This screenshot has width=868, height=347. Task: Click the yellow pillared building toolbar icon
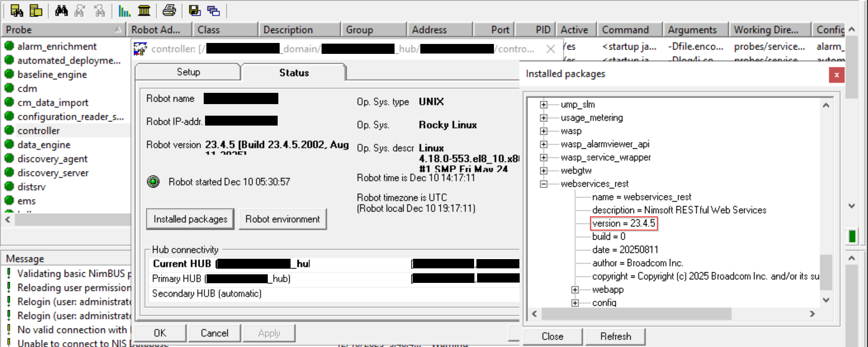144,11
